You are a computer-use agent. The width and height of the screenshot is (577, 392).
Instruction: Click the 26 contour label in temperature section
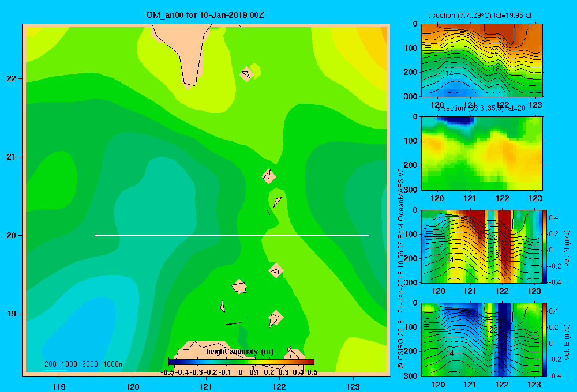tap(502, 40)
